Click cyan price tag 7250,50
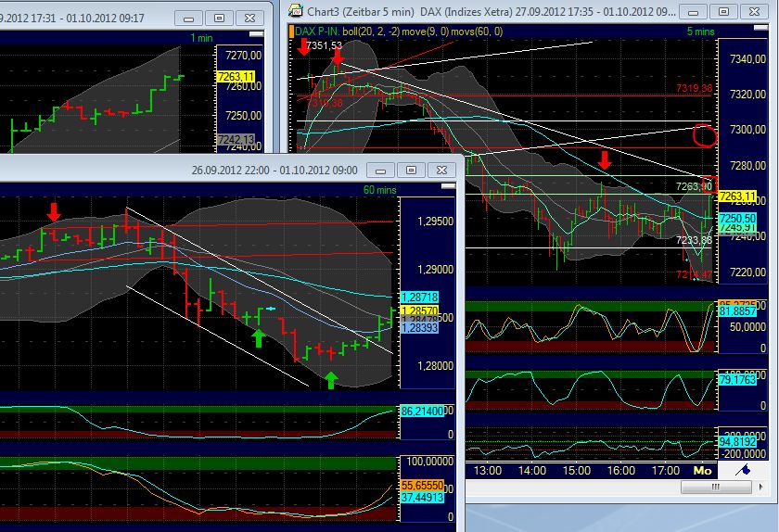 click(x=737, y=219)
